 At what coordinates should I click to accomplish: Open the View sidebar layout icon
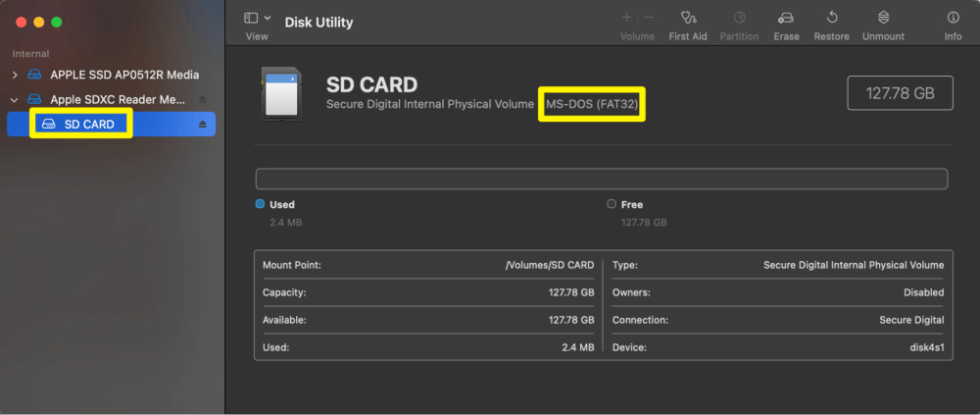[251, 19]
